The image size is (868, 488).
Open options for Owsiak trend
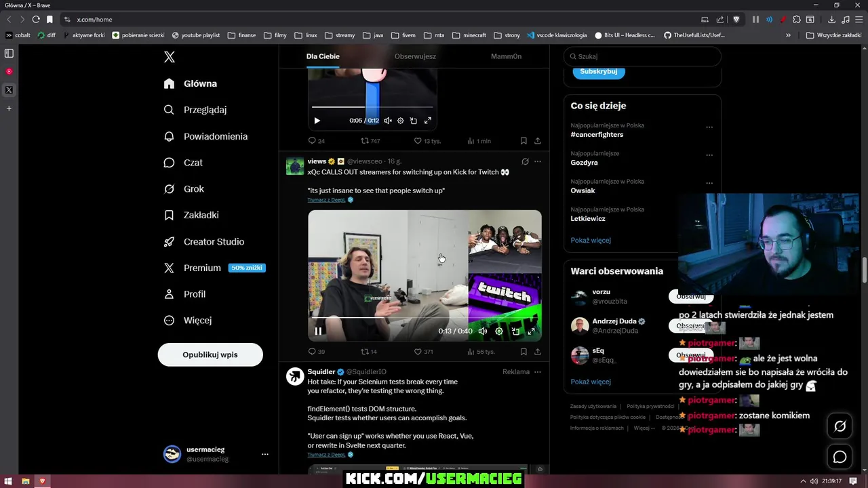coord(709,183)
